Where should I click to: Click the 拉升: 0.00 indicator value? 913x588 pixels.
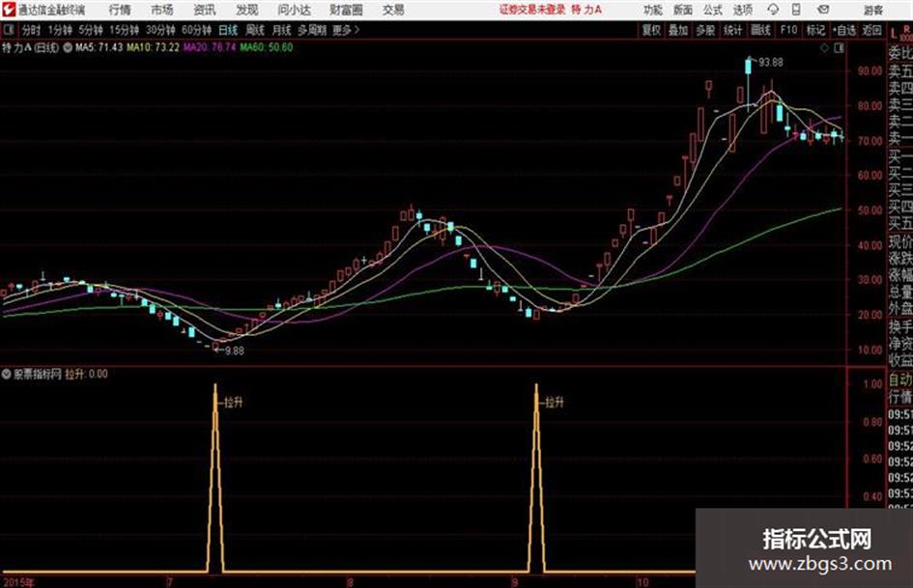point(86,375)
